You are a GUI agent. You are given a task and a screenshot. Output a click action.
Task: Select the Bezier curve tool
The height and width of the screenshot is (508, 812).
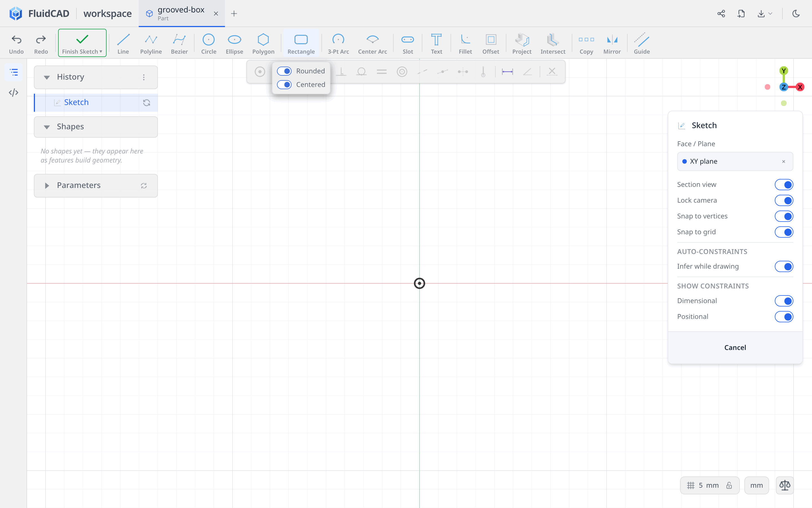point(179,43)
